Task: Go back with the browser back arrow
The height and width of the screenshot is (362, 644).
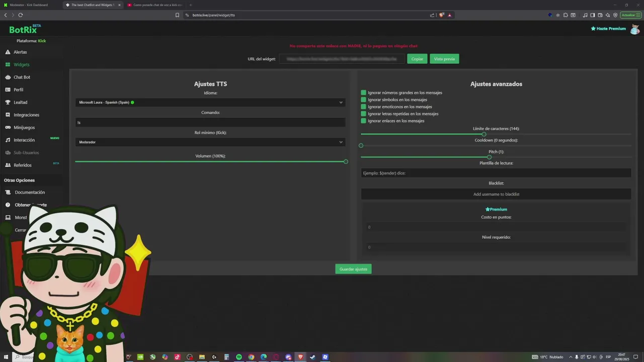Action: (6, 15)
